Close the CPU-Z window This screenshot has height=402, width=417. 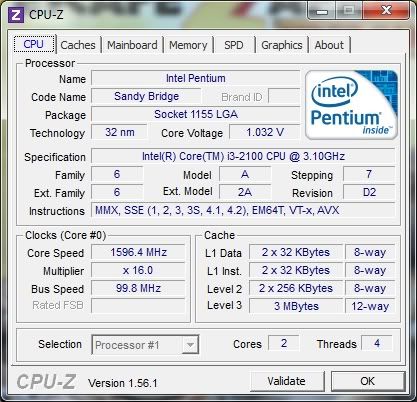[x=386, y=10]
